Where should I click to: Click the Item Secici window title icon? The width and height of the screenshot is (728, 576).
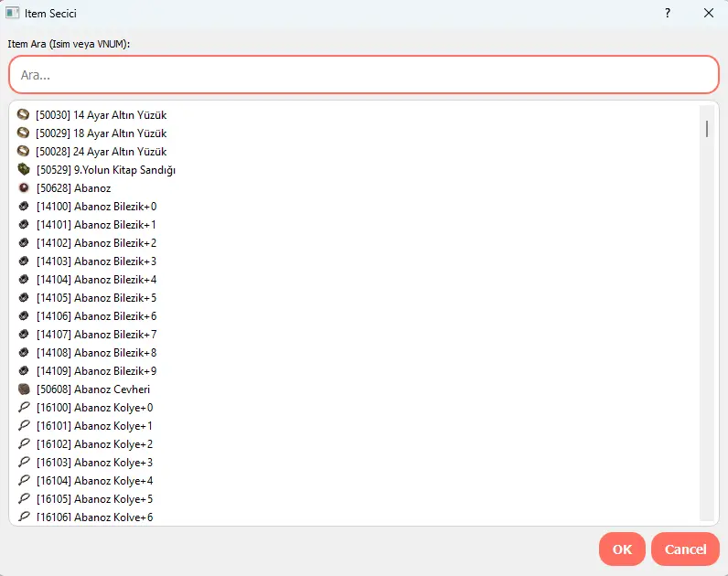click(13, 13)
